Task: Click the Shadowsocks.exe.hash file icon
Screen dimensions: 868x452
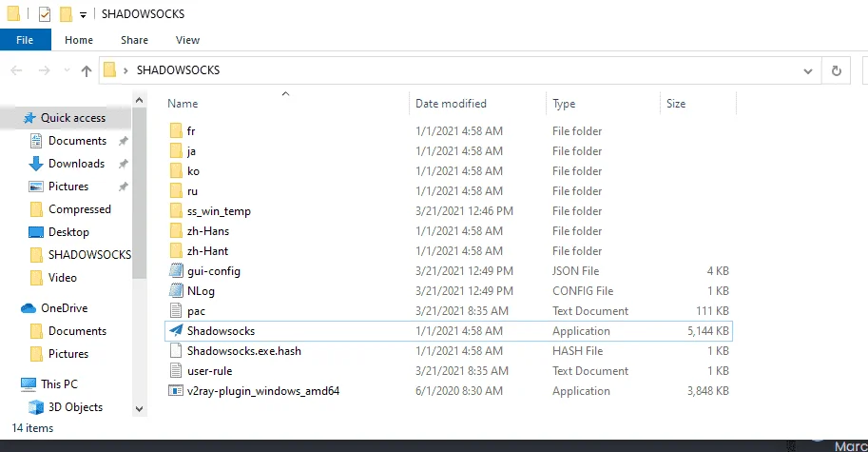Action: (176, 350)
